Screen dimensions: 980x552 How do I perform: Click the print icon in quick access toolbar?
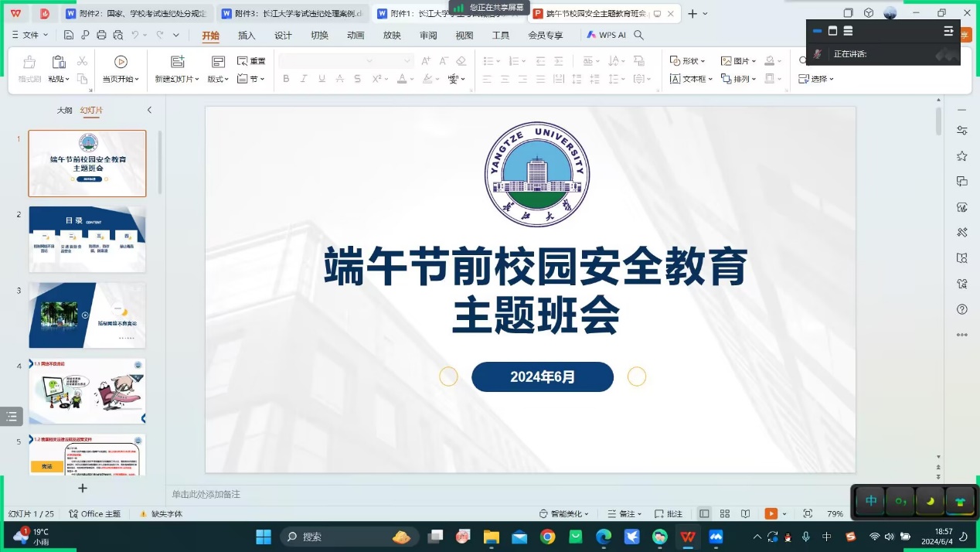coord(101,35)
